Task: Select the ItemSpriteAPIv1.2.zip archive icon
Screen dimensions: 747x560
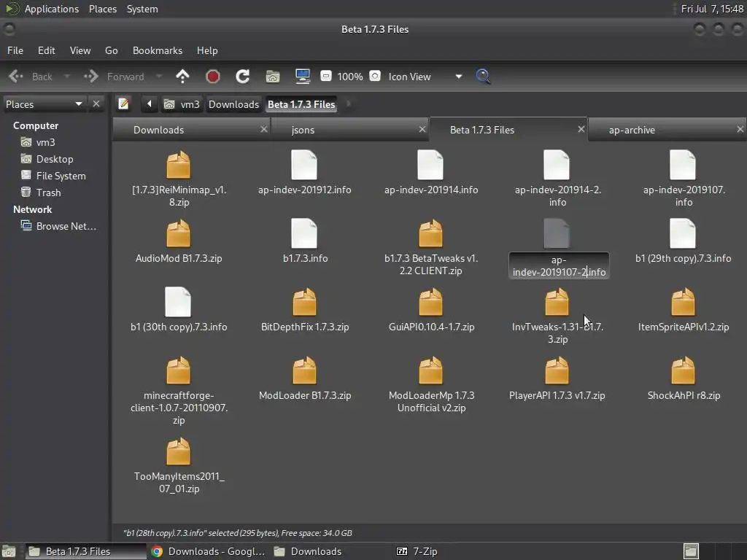Action: 683,302
